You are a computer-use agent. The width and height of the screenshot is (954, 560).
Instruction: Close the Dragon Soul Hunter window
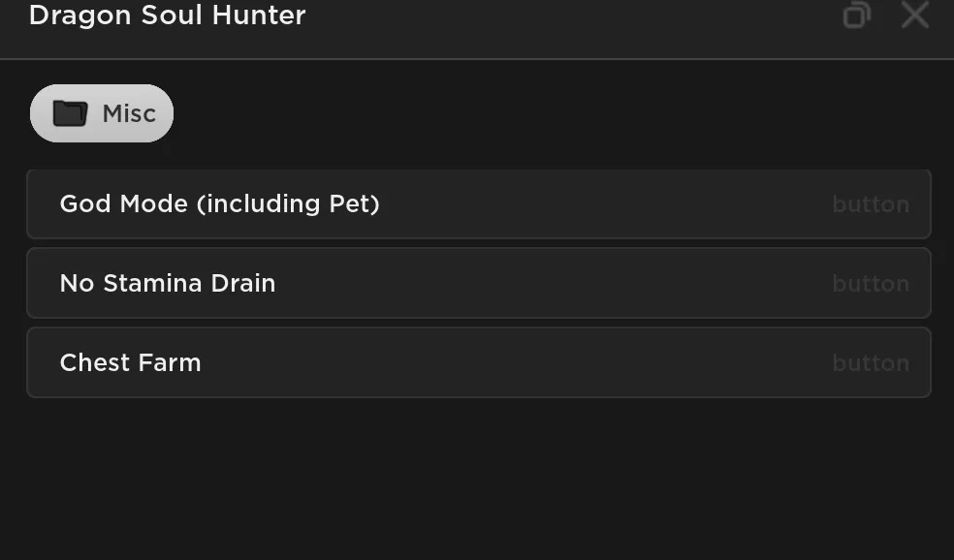coord(914,15)
